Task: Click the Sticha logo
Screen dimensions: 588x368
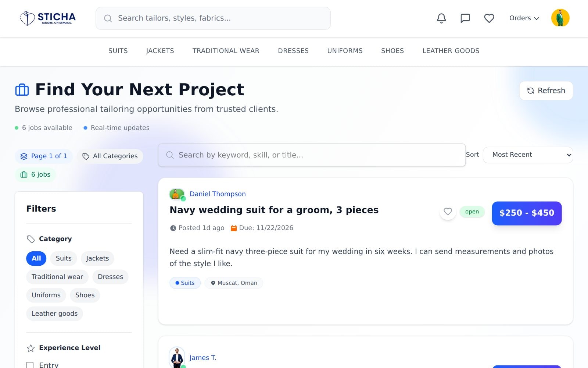Action: pyautogui.click(x=48, y=18)
